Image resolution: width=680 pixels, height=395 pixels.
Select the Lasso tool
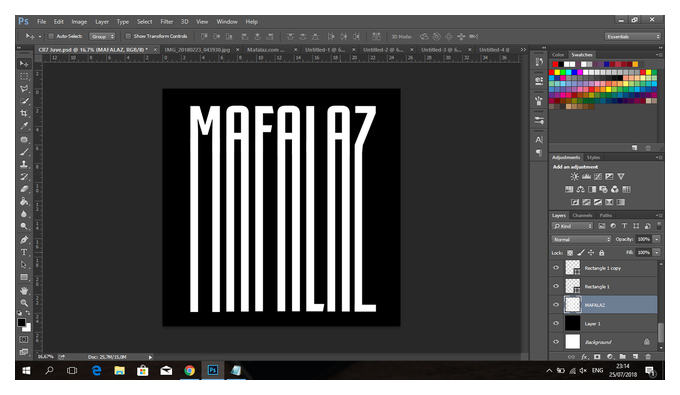(24, 88)
